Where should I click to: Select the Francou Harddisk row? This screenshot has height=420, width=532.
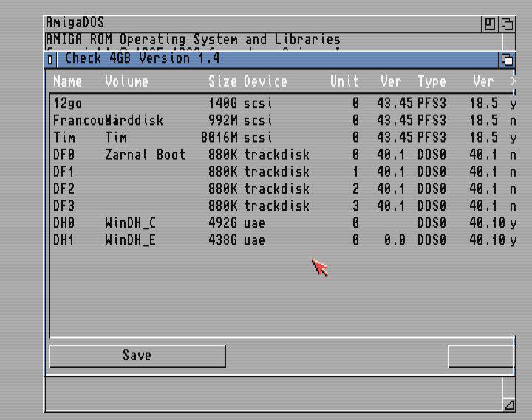(x=284, y=121)
